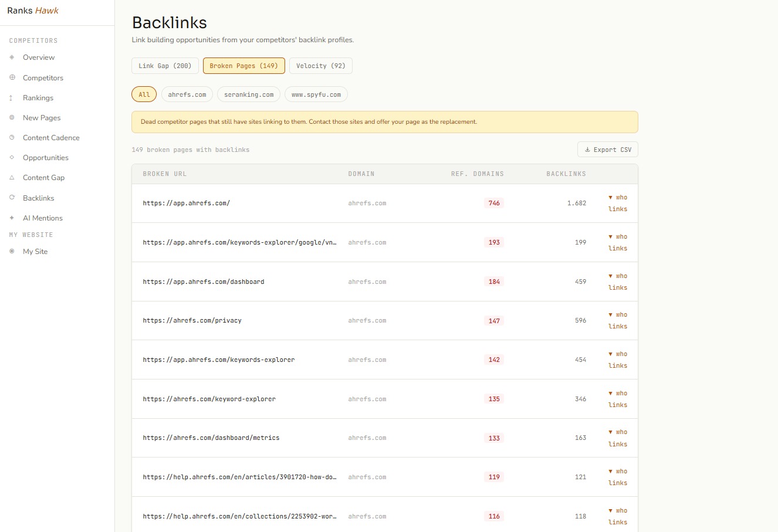Select the All domain filter
This screenshot has height=532, width=778.
coord(144,94)
